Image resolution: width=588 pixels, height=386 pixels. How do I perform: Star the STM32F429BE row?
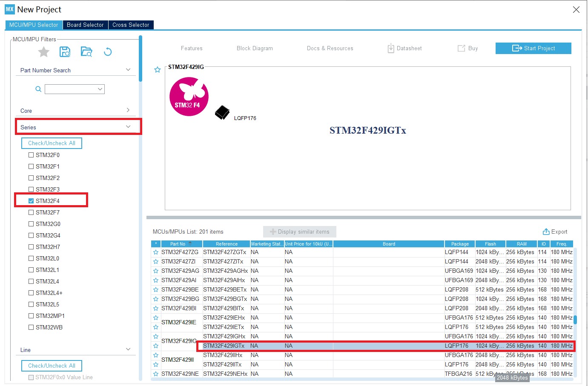click(156, 290)
